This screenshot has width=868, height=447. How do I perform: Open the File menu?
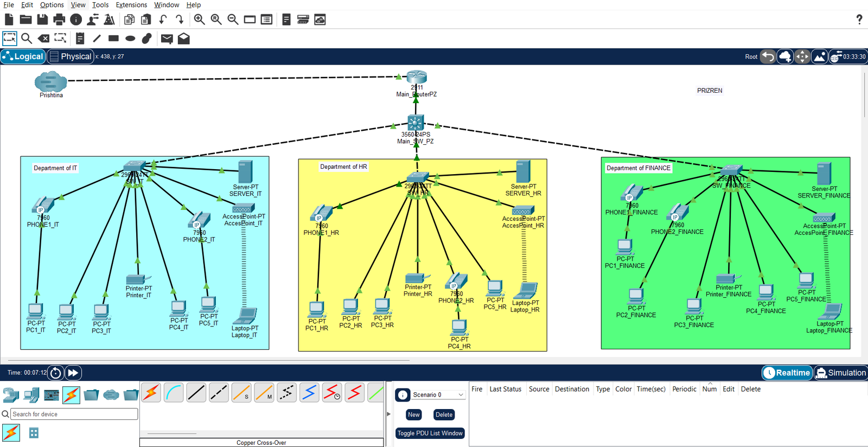[9, 5]
